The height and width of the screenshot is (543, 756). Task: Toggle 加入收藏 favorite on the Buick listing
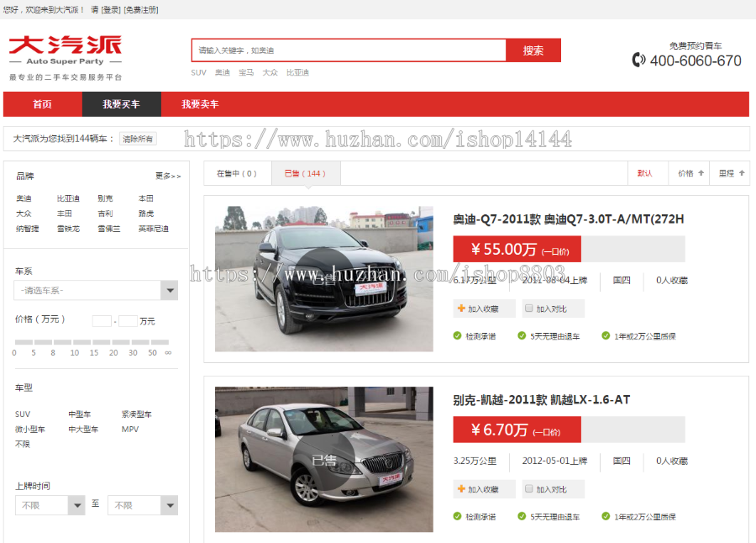459,488
